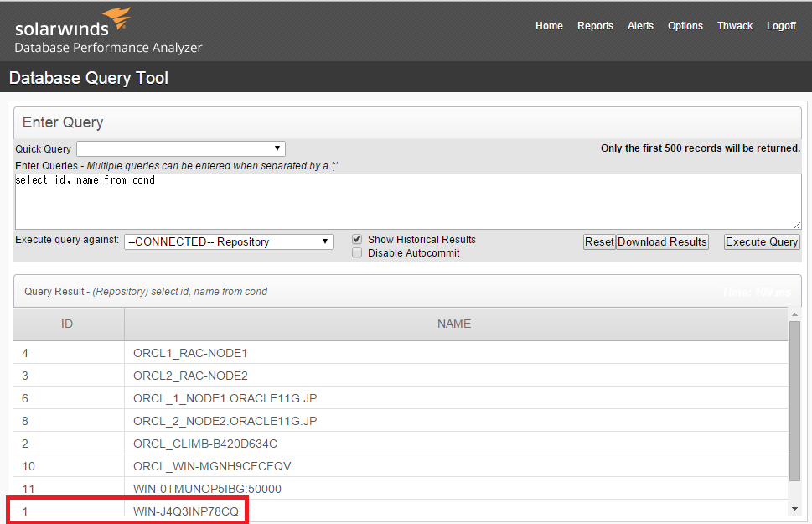This screenshot has height=524, width=812.
Task: Click the Execute Query button
Action: (761, 242)
